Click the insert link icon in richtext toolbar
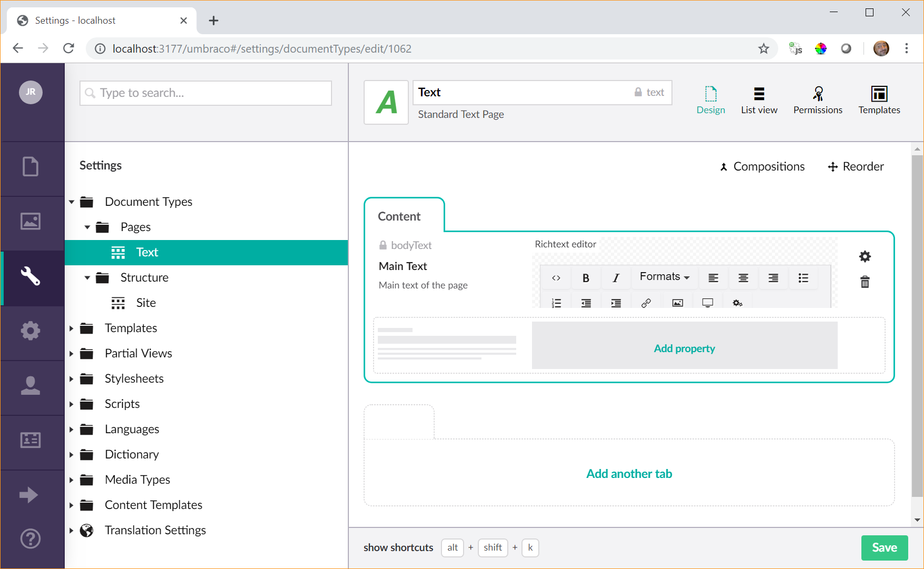The height and width of the screenshot is (569, 924). click(646, 303)
